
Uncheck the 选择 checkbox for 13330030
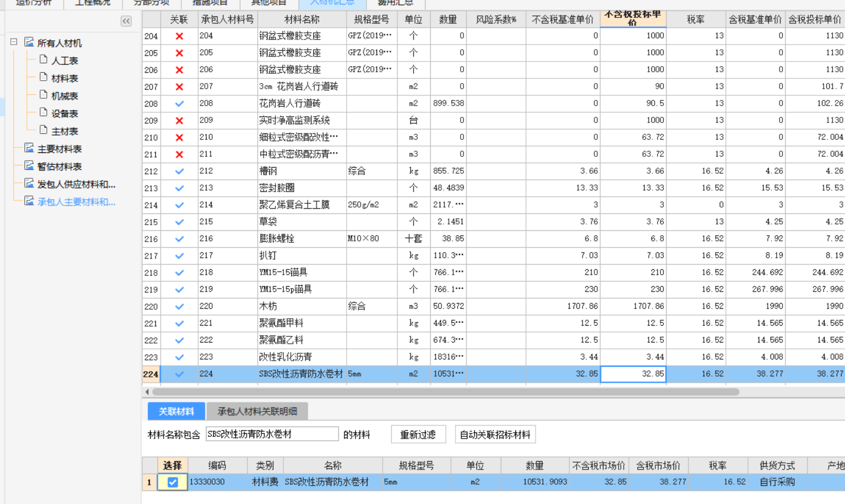click(x=173, y=482)
